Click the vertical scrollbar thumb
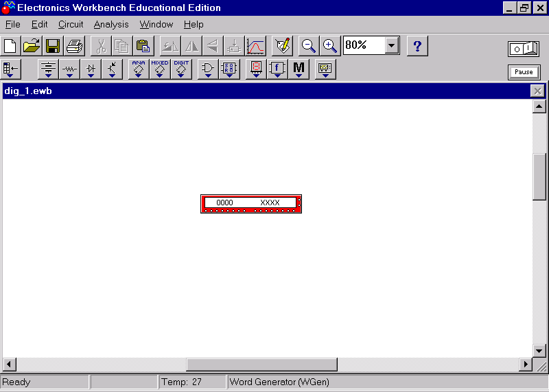549x392 pixels. (x=539, y=177)
